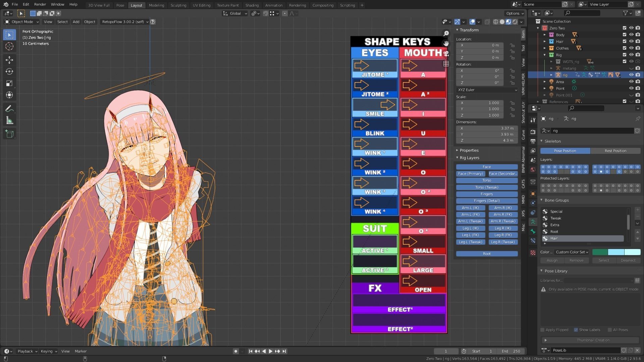Switch to the UV Editing workspace tab
Image resolution: width=644 pixels, height=362 pixels.
(201, 5)
